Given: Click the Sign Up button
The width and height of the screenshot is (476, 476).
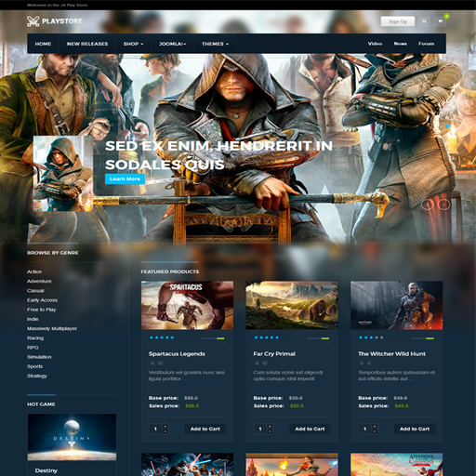Looking at the screenshot, I should click(x=398, y=21).
